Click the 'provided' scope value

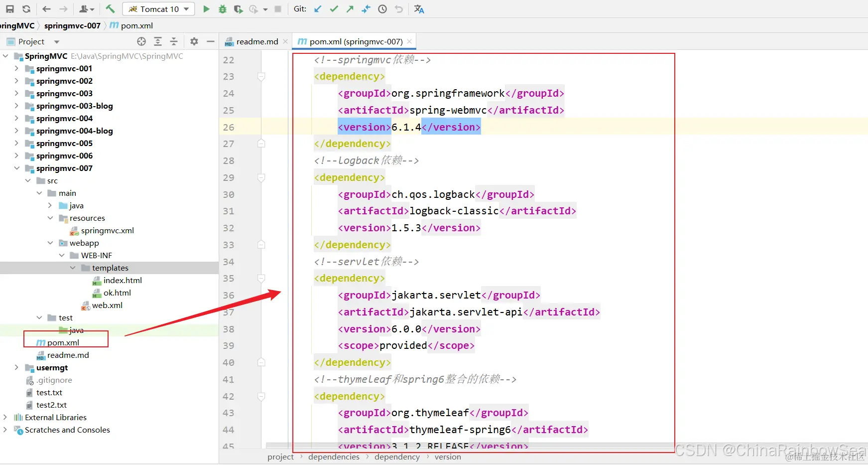(403, 345)
